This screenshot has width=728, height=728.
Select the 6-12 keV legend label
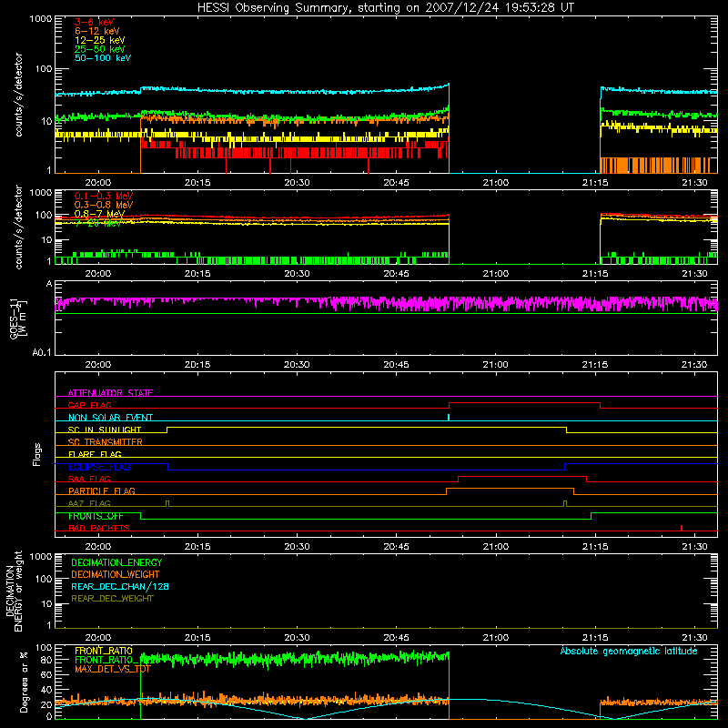97,31
